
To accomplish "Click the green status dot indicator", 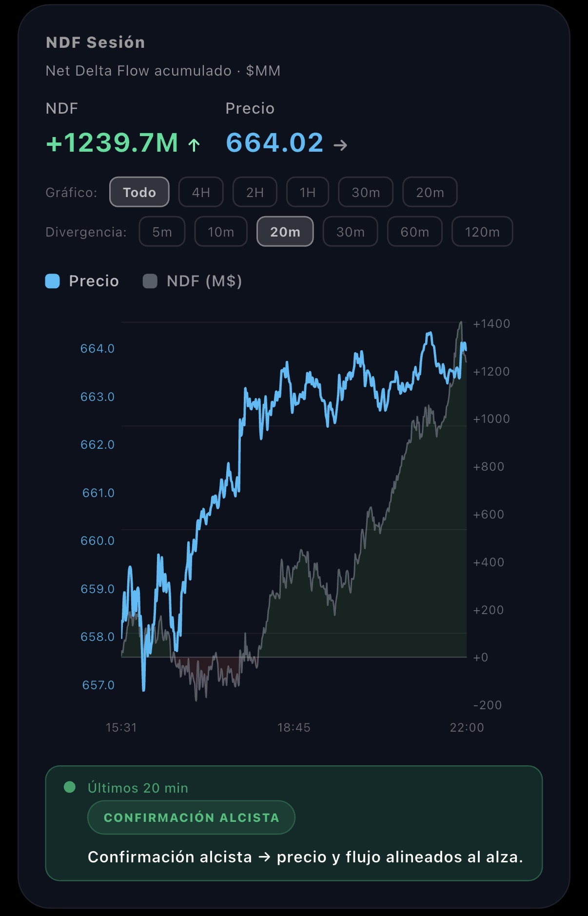I will [x=70, y=787].
